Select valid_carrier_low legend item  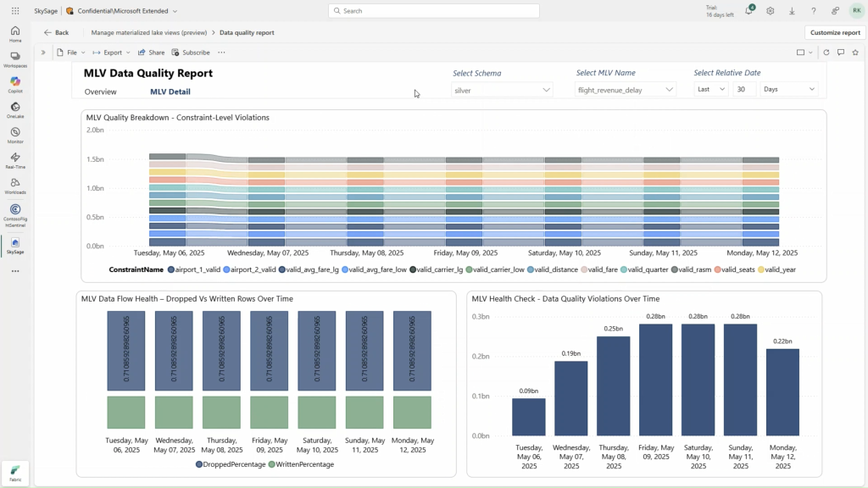pos(495,269)
